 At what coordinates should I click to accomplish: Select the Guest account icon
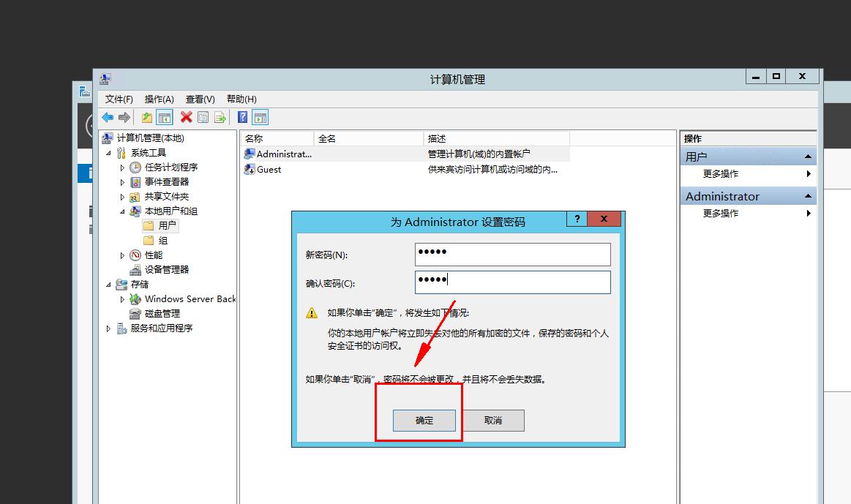(250, 169)
